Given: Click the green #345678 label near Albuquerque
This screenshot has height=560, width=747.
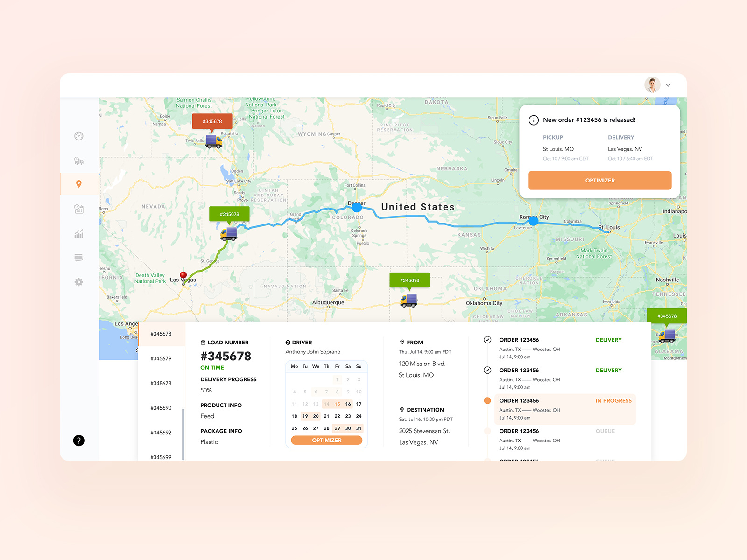Looking at the screenshot, I should tap(409, 280).
